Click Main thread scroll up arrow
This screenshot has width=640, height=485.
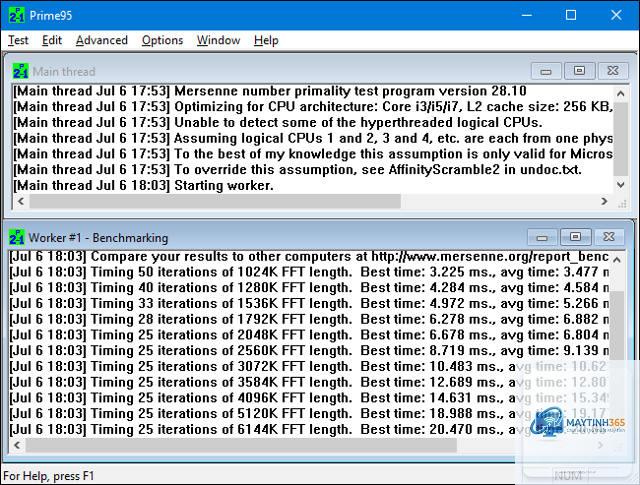click(x=621, y=93)
